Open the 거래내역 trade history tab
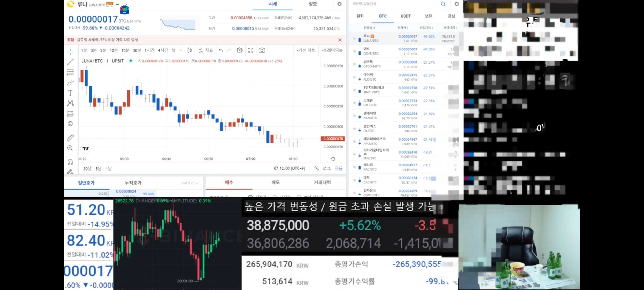 point(322,183)
